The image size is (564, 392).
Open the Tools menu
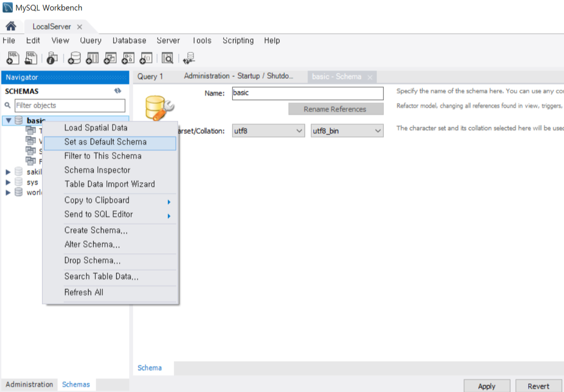point(202,40)
